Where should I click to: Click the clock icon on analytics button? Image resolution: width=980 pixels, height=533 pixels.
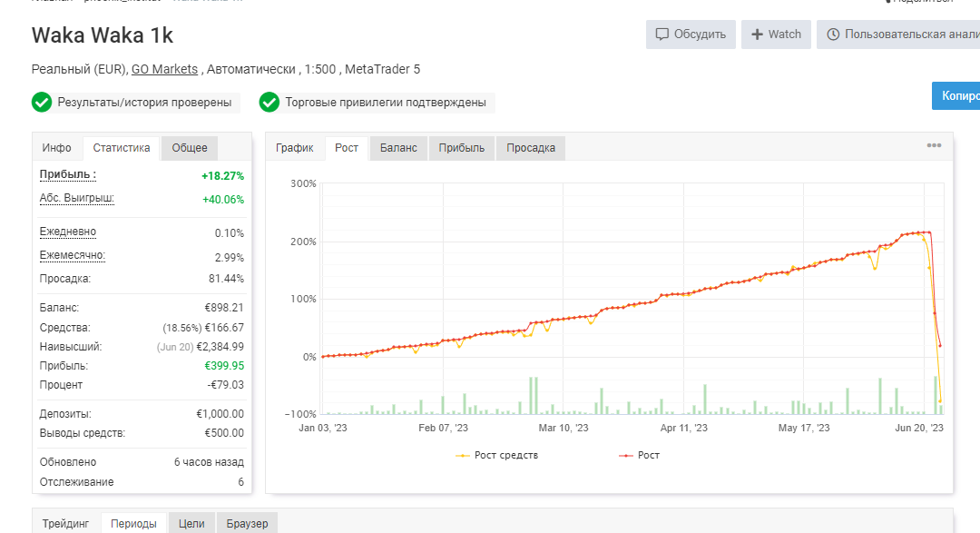pyautogui.click(x=833, y=35)
